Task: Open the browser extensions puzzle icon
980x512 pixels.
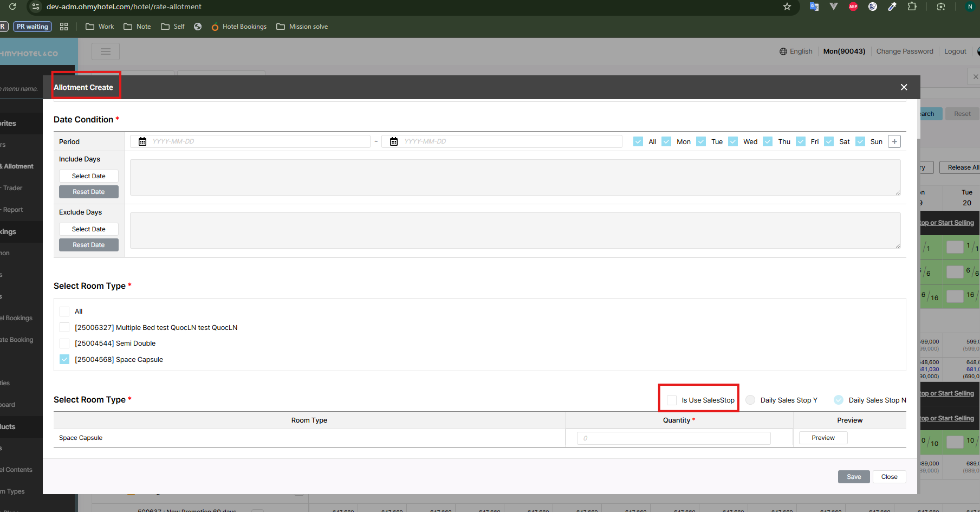Action: coord(912,7)
